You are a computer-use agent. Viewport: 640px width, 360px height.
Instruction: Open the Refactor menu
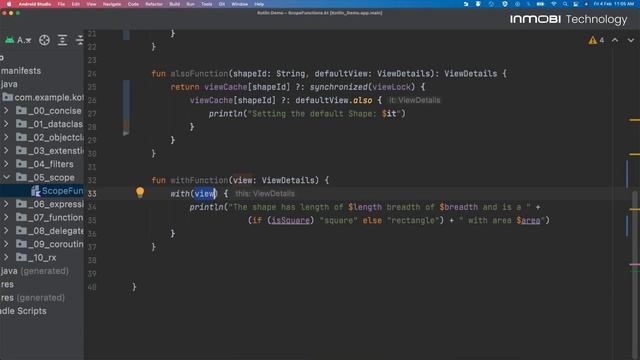(x=154, y=4)
